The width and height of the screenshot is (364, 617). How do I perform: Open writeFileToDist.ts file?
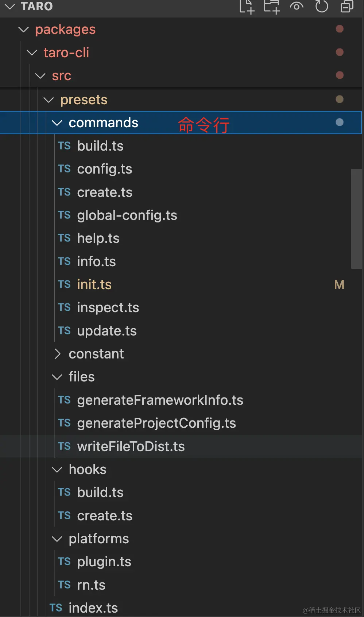click(x=131, y=447)
